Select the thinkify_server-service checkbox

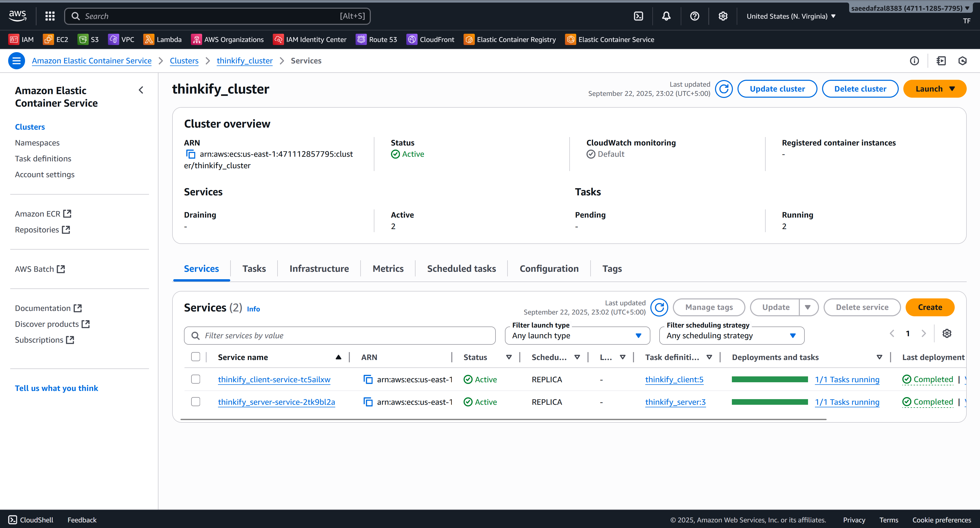click(195, 402)
